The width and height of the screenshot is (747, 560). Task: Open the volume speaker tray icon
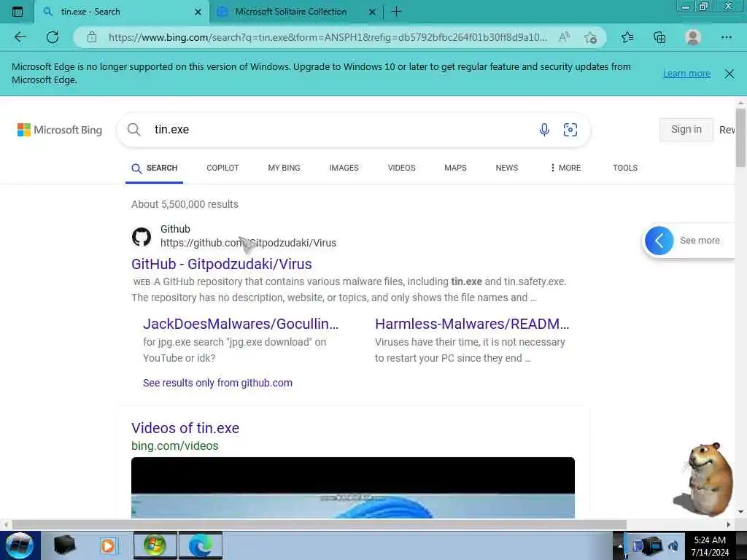pyautogui.click(x=673, y=545)
